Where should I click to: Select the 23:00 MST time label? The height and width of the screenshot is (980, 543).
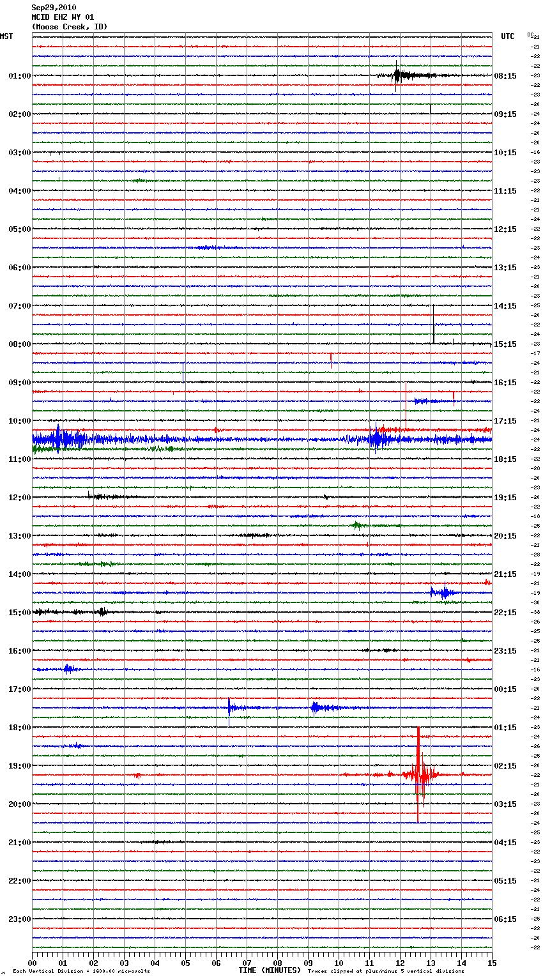[19, 919]
